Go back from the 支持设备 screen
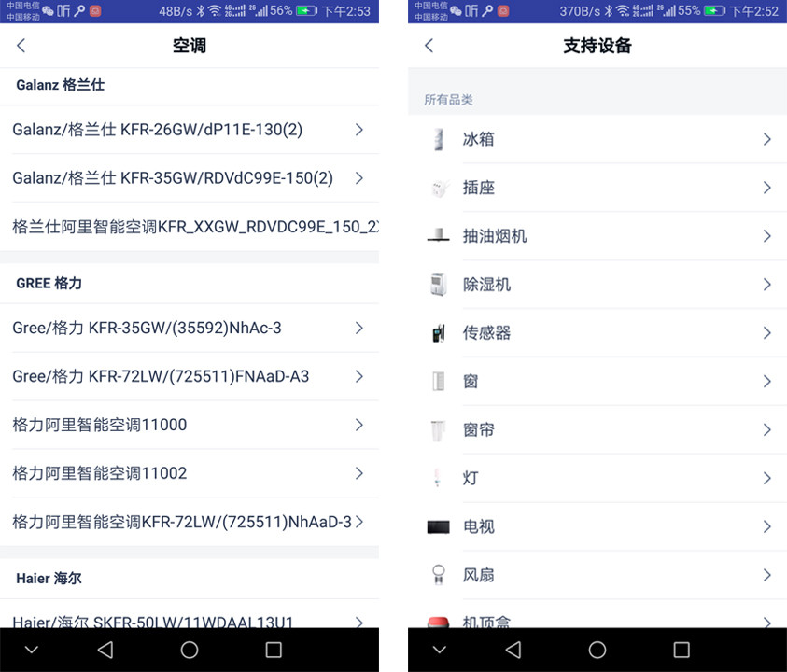787x672 pixels. pyautogui.click(x=429, y=46)
